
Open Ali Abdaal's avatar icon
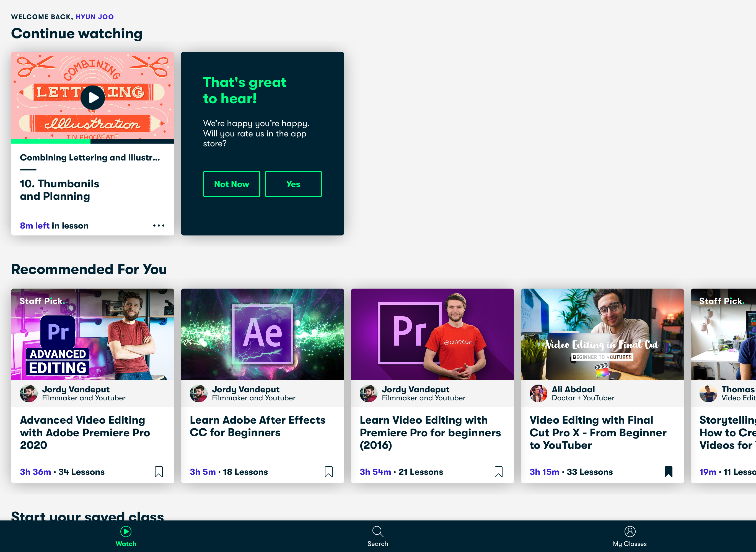click(538, 393)
